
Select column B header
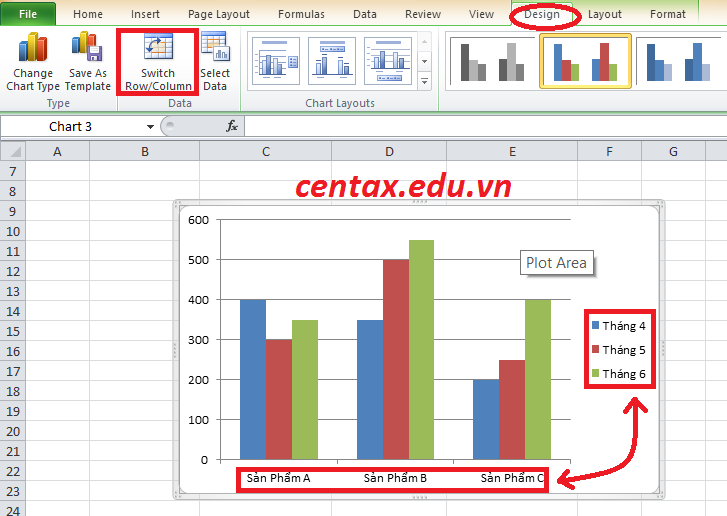145,152
